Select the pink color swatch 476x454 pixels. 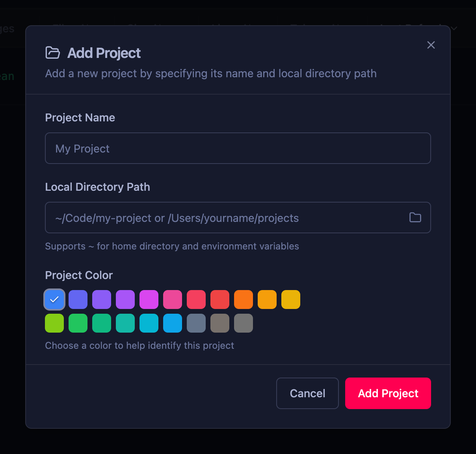click(173, 299)
